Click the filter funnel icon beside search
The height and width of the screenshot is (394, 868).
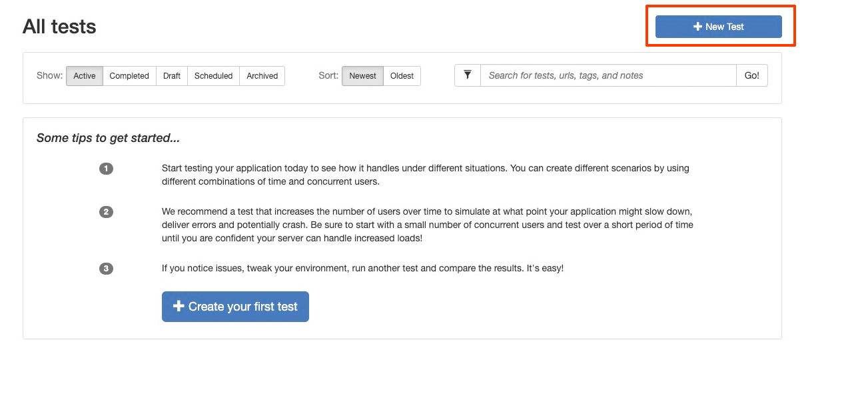coord(468,75)
